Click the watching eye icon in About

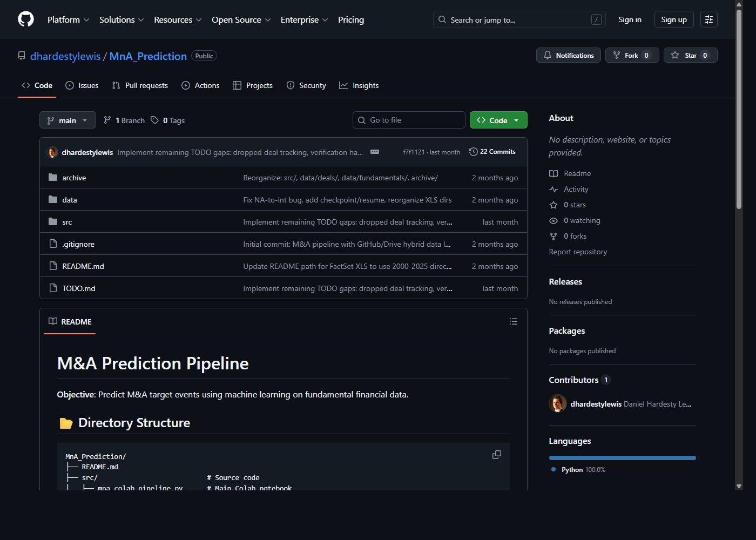coord(553,220)
